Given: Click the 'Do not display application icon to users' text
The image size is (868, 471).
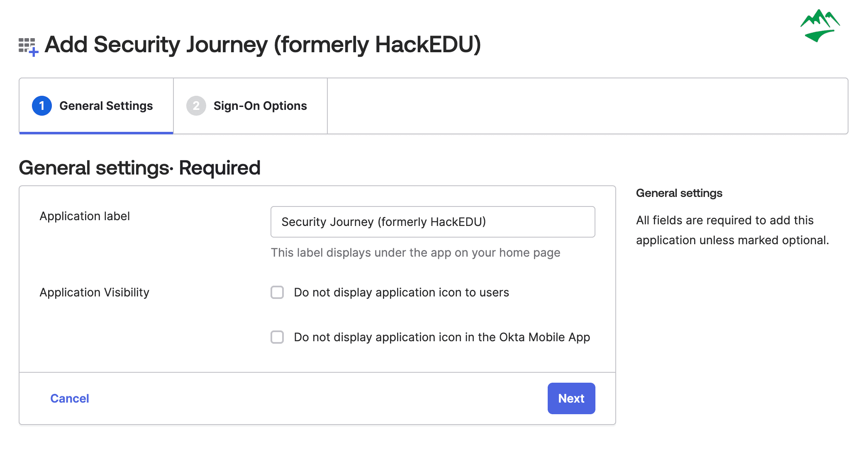Looking at the screenshot, I should pyautogui.click(x=401, y=292).
